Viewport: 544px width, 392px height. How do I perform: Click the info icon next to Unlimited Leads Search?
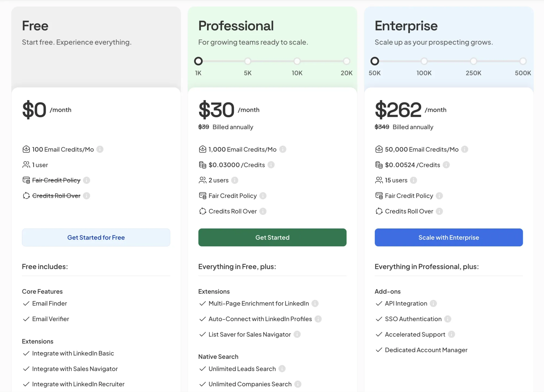(x=282, y=369)
